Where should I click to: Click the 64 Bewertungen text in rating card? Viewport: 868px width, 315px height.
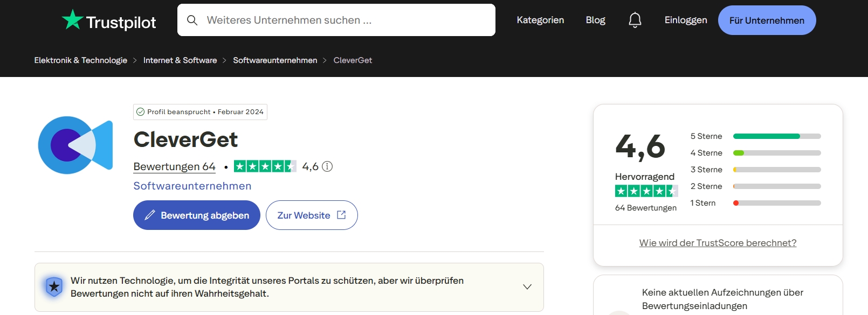646,208
